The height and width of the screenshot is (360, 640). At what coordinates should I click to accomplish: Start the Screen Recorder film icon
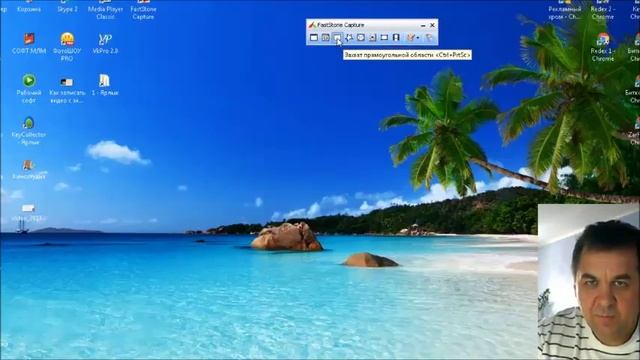point(396,38)
